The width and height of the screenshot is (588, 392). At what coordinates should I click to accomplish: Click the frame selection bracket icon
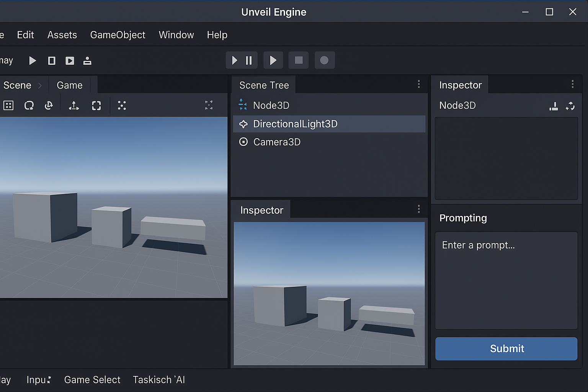coord(96,106)
